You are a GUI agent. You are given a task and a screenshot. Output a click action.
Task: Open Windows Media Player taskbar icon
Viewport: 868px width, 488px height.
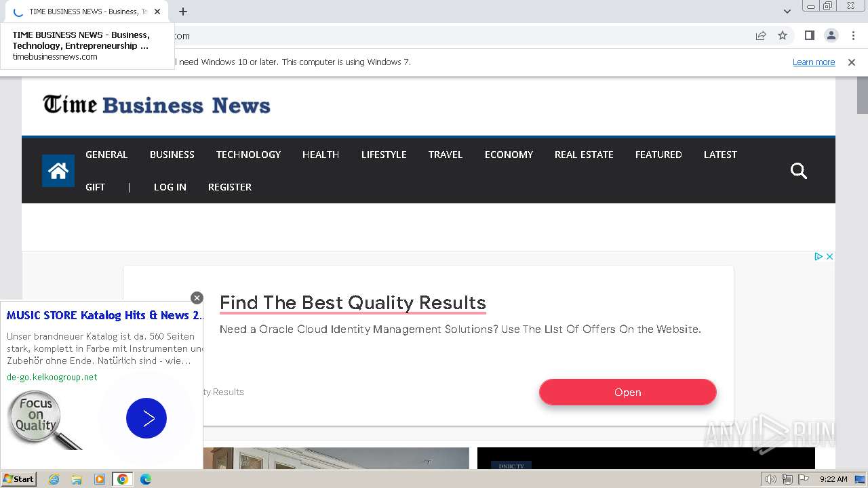click(x=100, y=479)
